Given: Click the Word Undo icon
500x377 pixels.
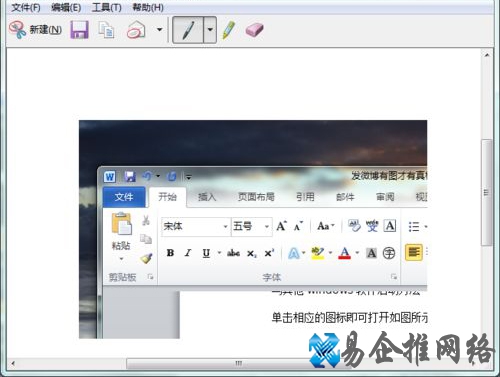Looking at the screenshot, I should 147,176.
